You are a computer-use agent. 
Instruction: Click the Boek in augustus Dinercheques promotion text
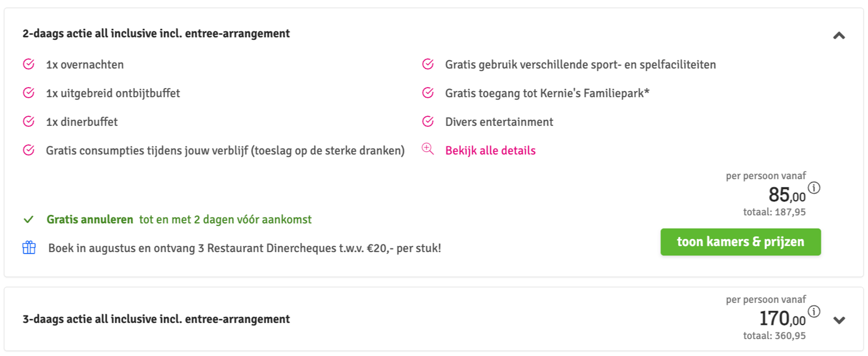click(245, 248)
